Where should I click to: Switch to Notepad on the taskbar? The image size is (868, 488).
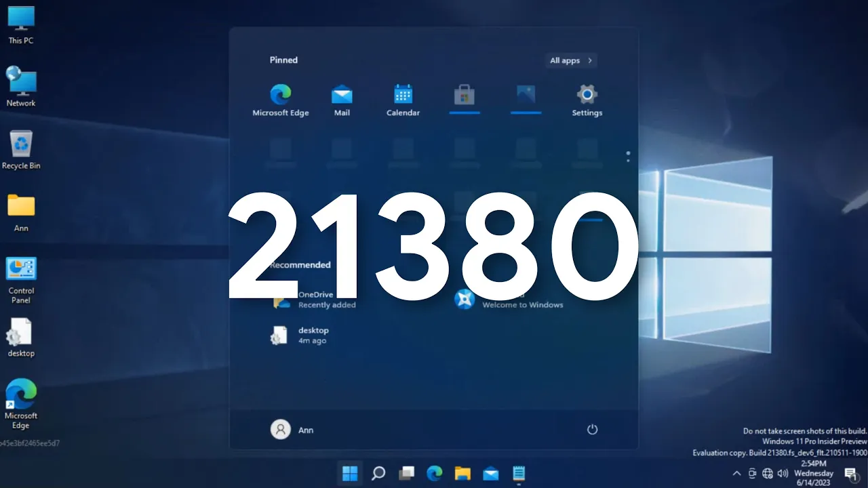tap(519, 473)
